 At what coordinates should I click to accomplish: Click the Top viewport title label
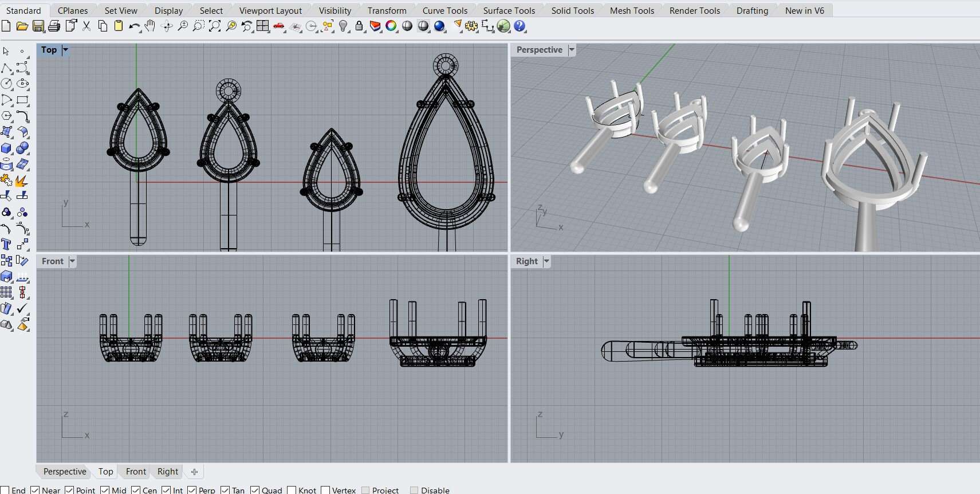coord(49,50)
